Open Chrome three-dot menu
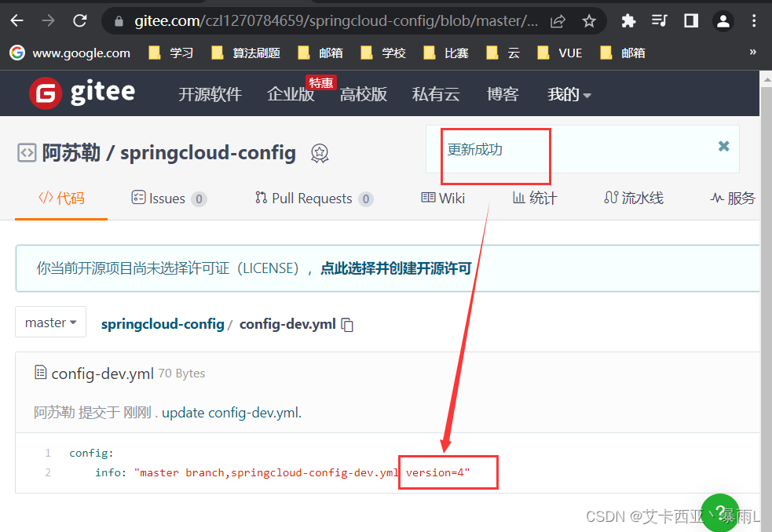 click(754, 20)
